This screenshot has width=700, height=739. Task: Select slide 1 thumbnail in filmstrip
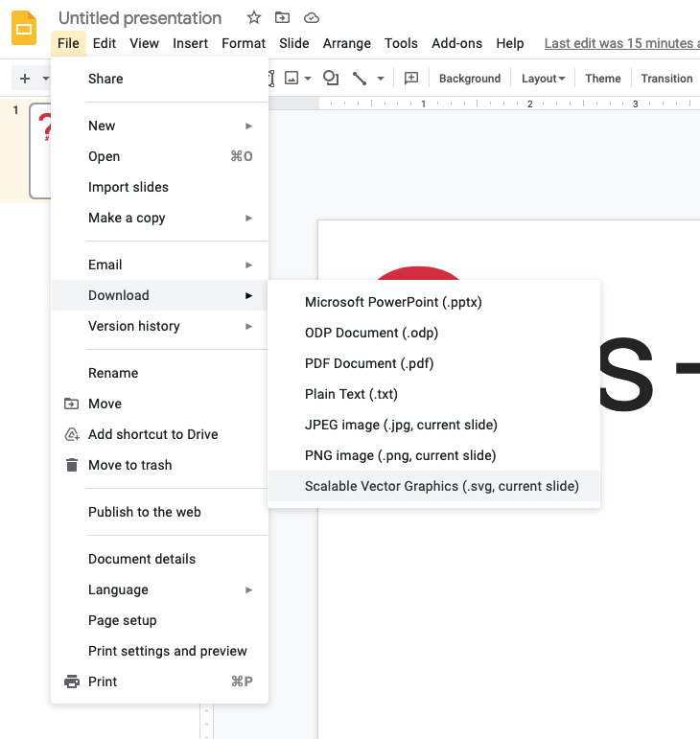[40, 150]
